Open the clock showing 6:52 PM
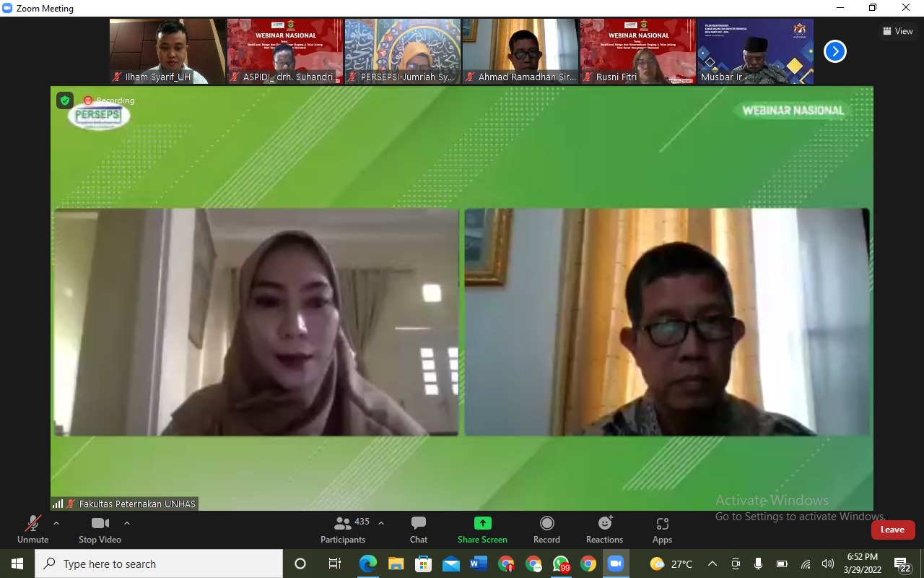The width and height of the screenshot is (924, 578). (861, 564)
